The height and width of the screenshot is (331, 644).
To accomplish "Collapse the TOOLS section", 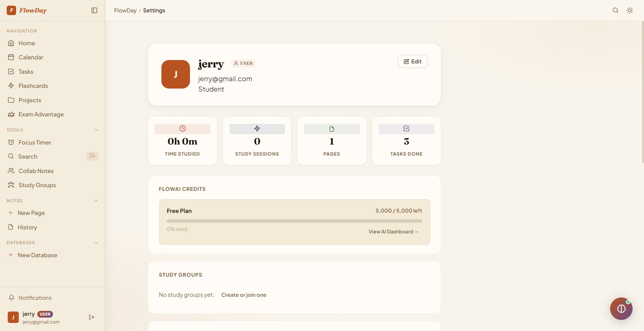I will (96, 130).
